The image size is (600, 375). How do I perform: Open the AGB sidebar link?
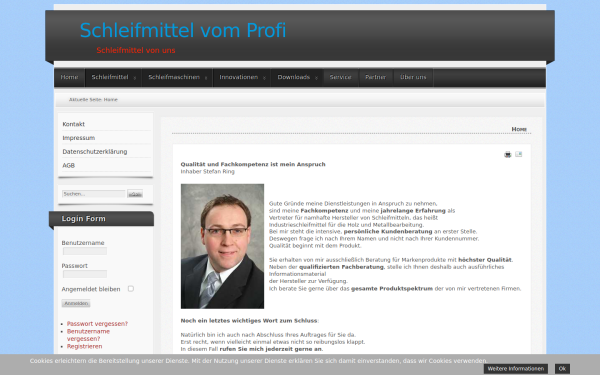click(x=68, y=165)
